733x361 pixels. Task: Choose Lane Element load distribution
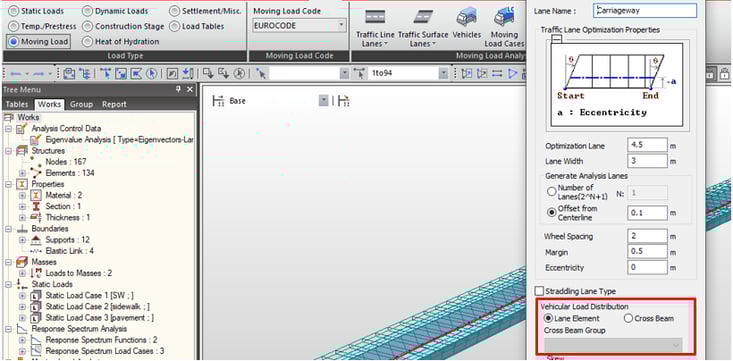pos(548,318)
